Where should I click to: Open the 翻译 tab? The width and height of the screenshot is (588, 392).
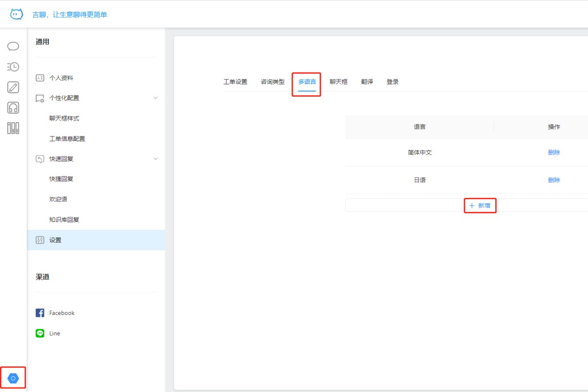367,82
